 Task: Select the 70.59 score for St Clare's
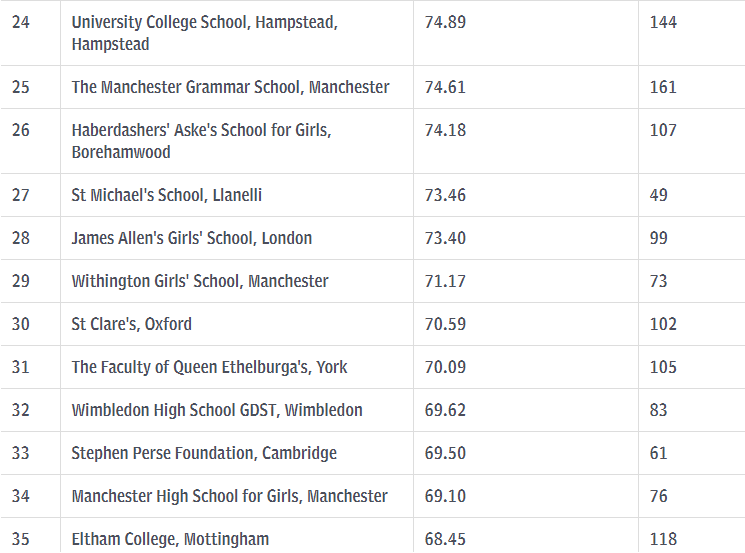pyautogui.click(x=445, y=324)
